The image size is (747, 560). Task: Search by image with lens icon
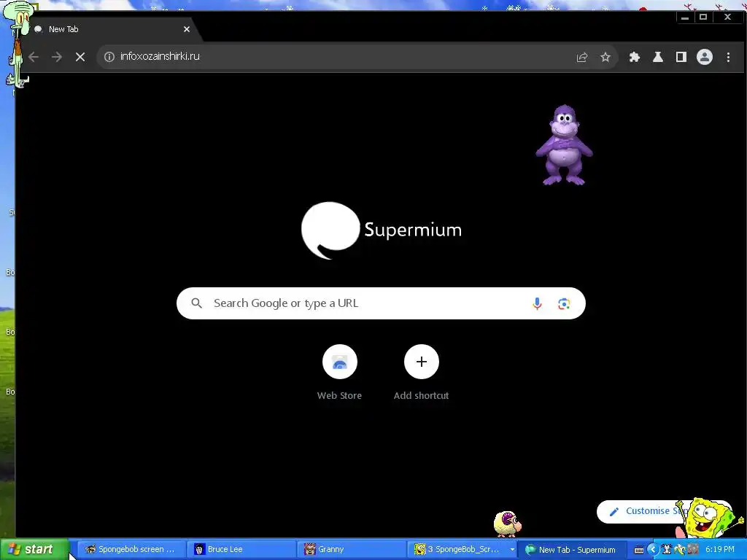coord(564,303)
